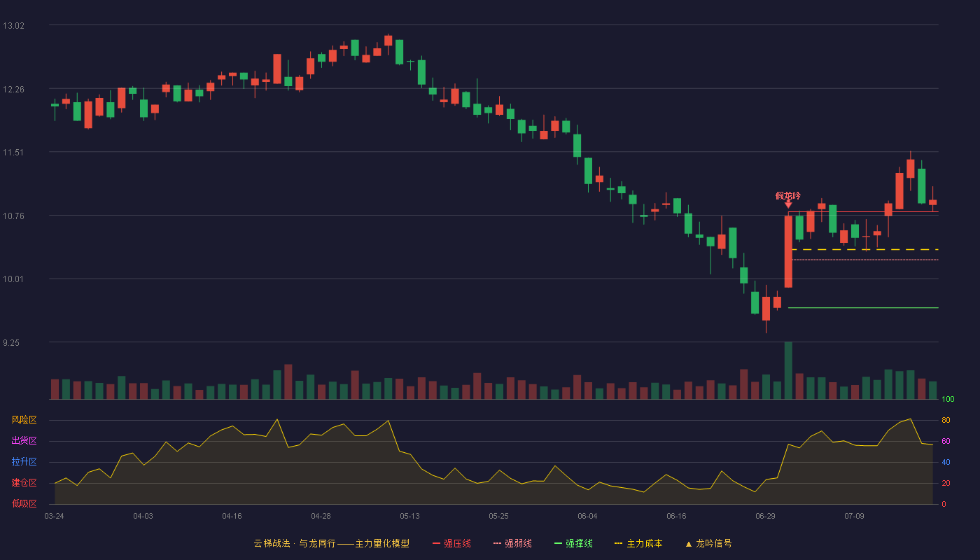Toggle the 强弱线 legend entry

[x=512, y=543]
